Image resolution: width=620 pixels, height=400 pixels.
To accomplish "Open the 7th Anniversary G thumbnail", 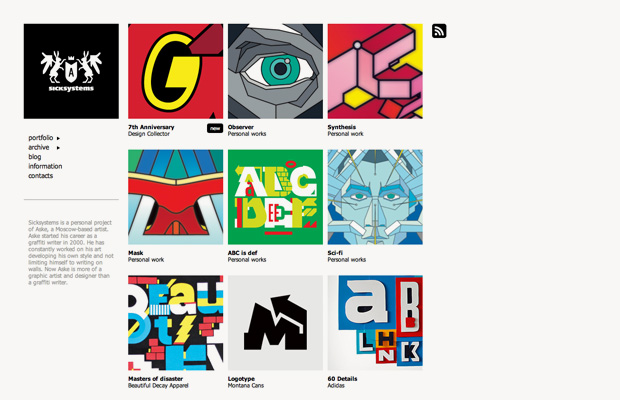I will click(x=176, y=71).
